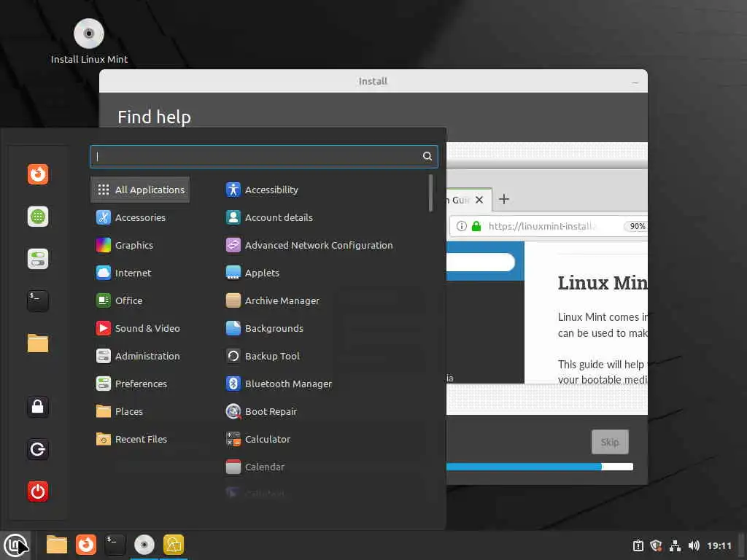The width and height of the screenshot is (747, 560).
Task: Open network tray icon
Action: tap(675, 545)
